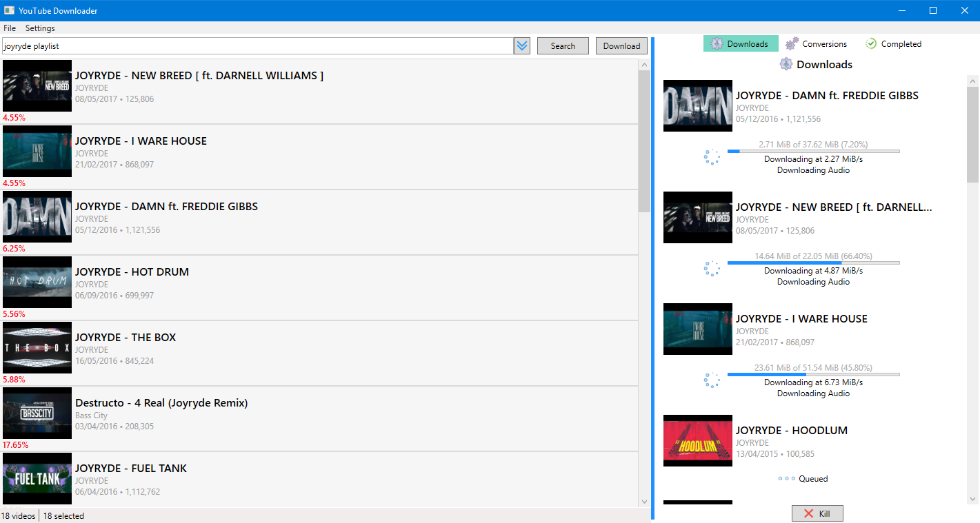Switch to the Downloads tab
The height and width of the screenshot is (523, 980).
(x=741, y=43)
